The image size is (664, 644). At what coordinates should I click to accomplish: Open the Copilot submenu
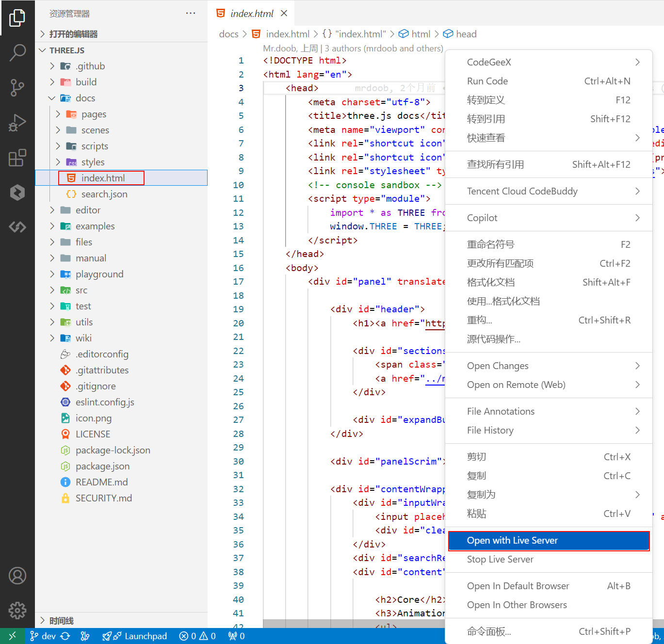tap(549, 218)
